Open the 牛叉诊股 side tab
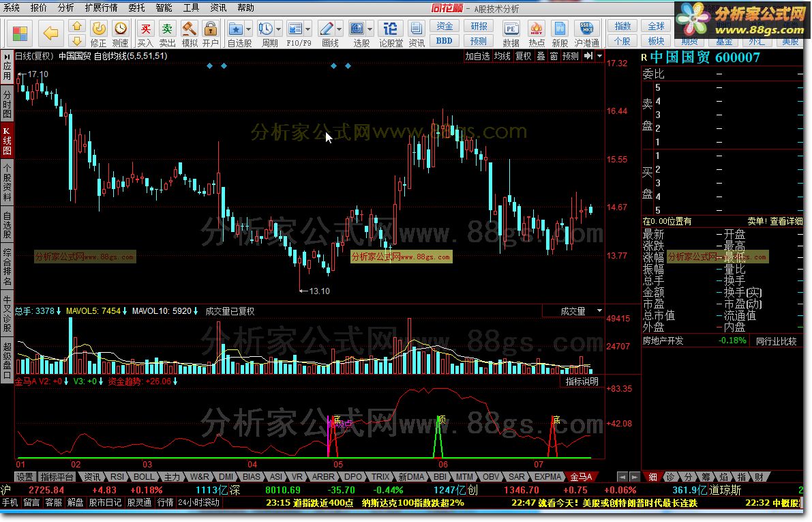Screen dimensions: 812x522 point(7,314)
